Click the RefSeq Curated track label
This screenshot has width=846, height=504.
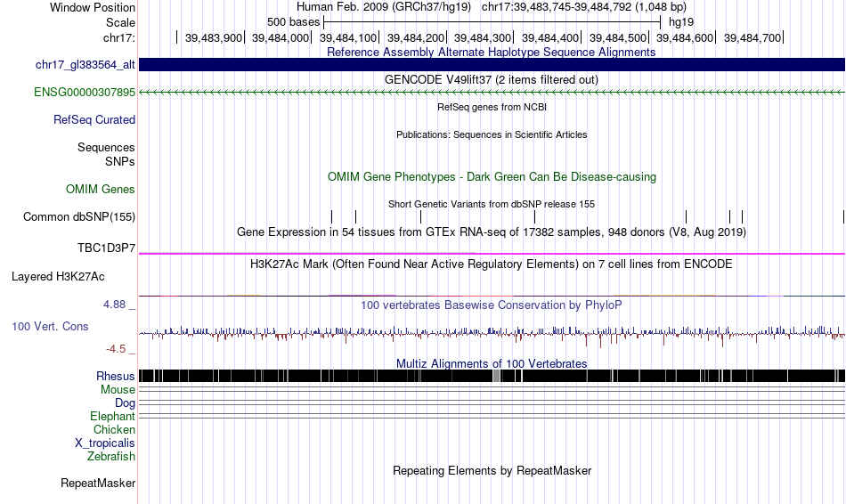point(94,120)
